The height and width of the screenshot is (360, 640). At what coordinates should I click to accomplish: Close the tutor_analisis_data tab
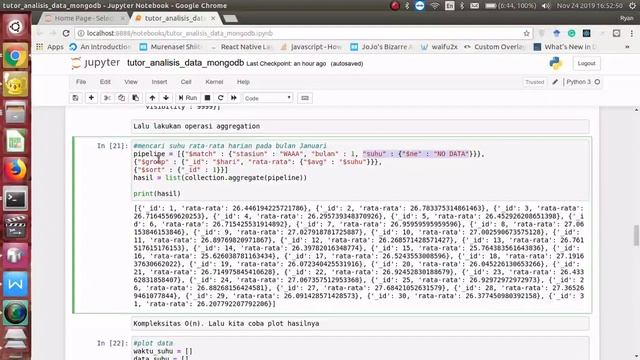(213, 18)
